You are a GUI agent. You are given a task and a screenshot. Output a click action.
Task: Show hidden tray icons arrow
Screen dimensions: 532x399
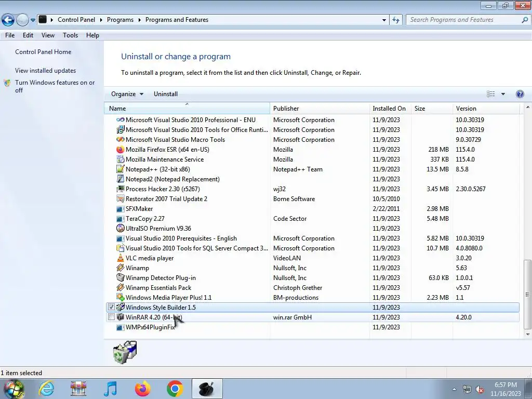coord(454,389)
